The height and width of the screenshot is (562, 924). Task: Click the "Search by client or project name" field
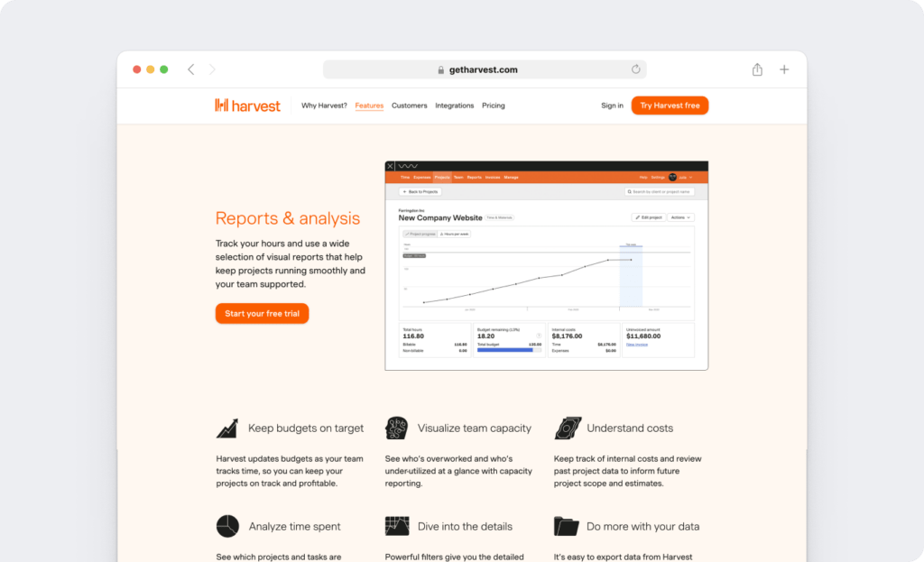pyautogui.click(x=660, y=191)
